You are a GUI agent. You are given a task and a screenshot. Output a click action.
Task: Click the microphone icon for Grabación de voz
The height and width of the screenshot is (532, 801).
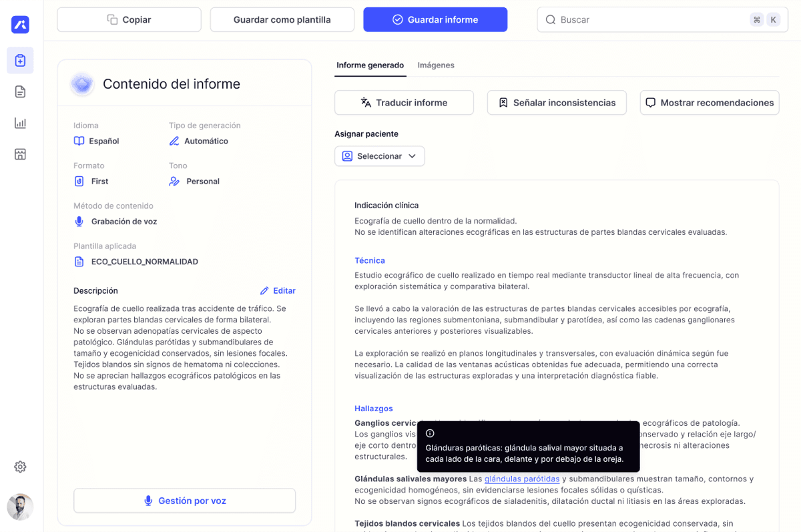point(79,222)
